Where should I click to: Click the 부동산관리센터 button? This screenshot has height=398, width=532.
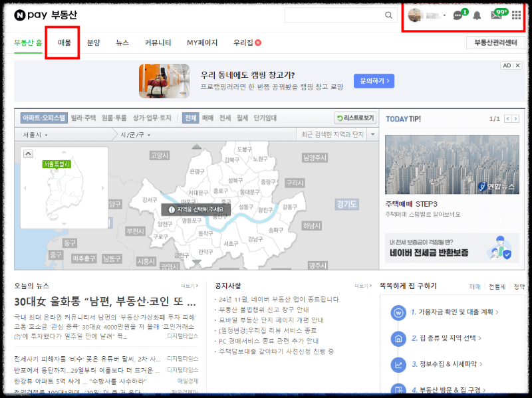pos(495,43)
